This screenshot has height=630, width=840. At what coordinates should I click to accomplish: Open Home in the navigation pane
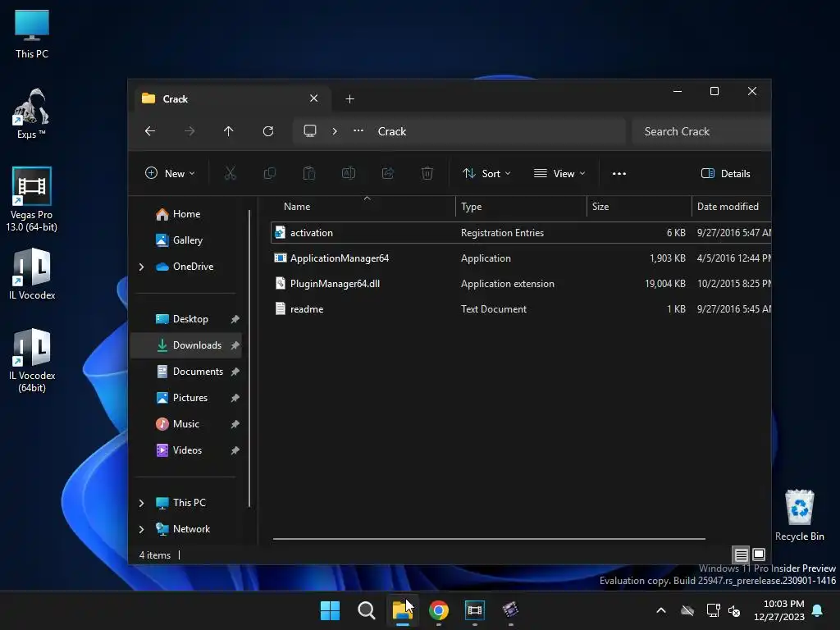pos(185,214)
